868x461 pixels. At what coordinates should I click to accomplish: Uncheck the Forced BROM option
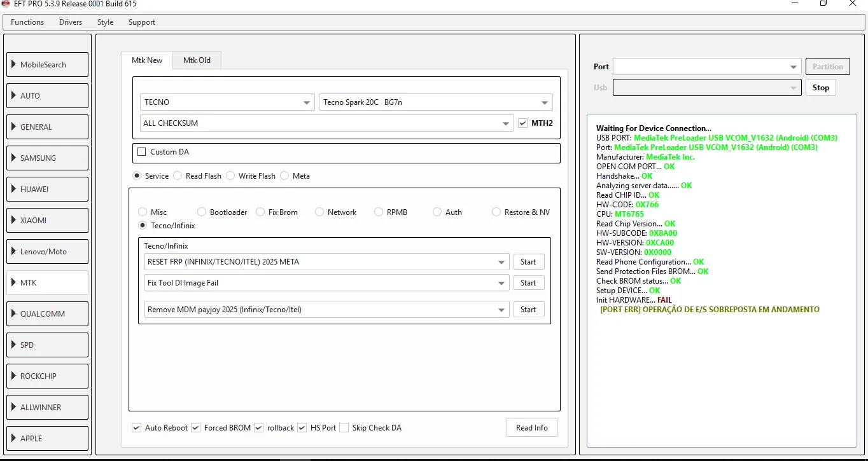[x=196, y=428]
